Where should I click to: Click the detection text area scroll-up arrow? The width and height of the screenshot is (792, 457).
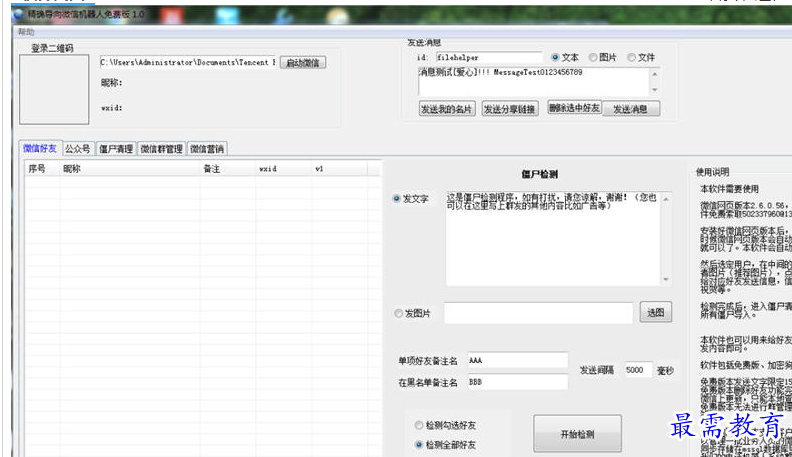tap(666, 199)
